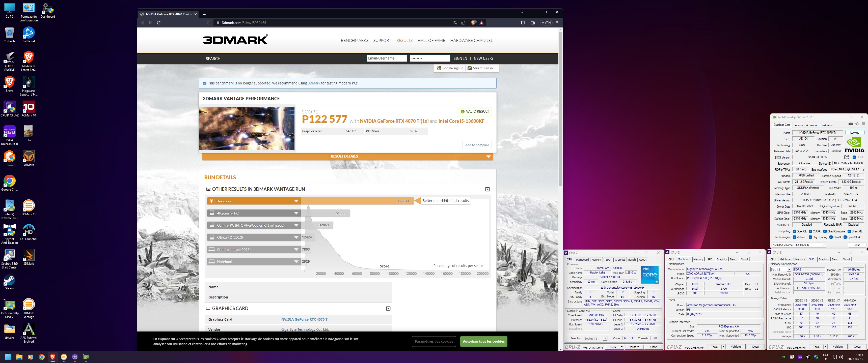Open Brave Rewards triangle icon
Screen dimensions: 868x363
[481, 23]
